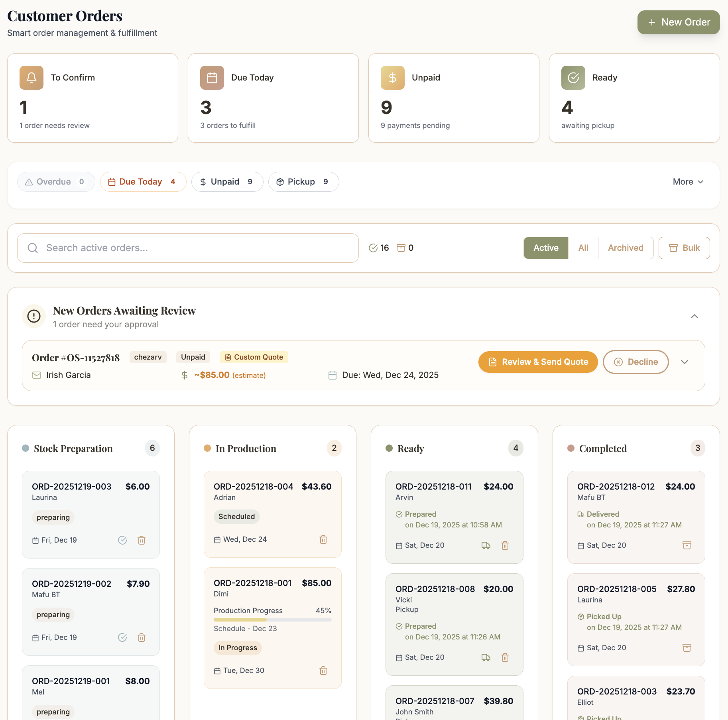Toggle the Overdue filter chip
This screenshot has height=720, width=728.
tap(56, 182)
